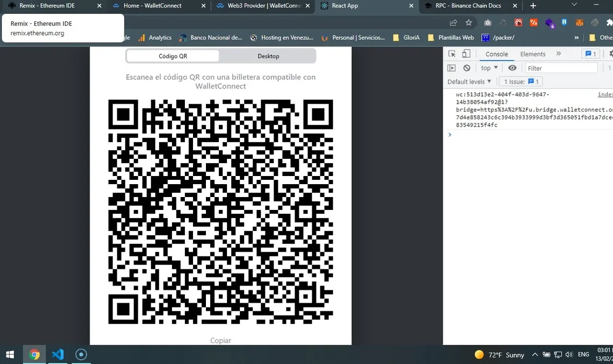Open the volume control tray icon

pos(569,354)
